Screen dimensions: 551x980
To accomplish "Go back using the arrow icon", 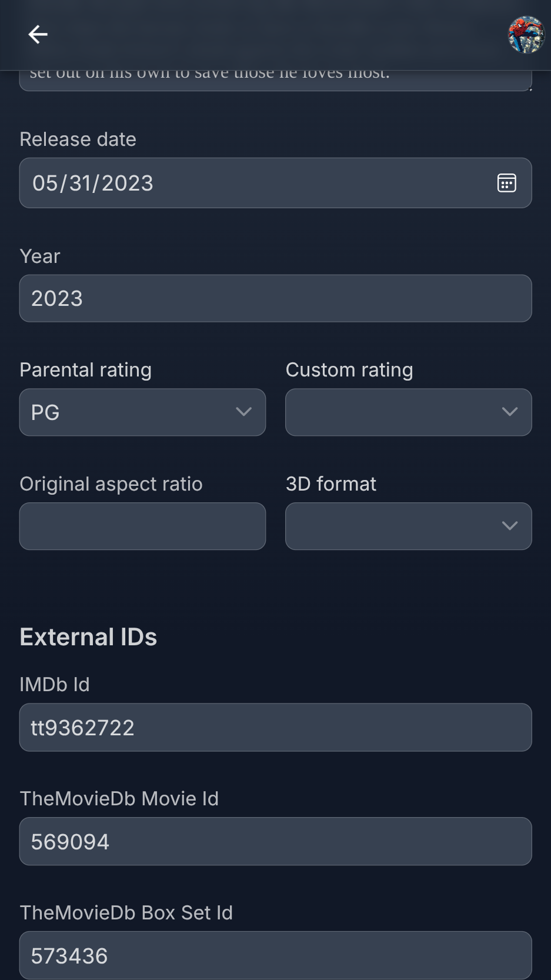I will click(38, 35).
